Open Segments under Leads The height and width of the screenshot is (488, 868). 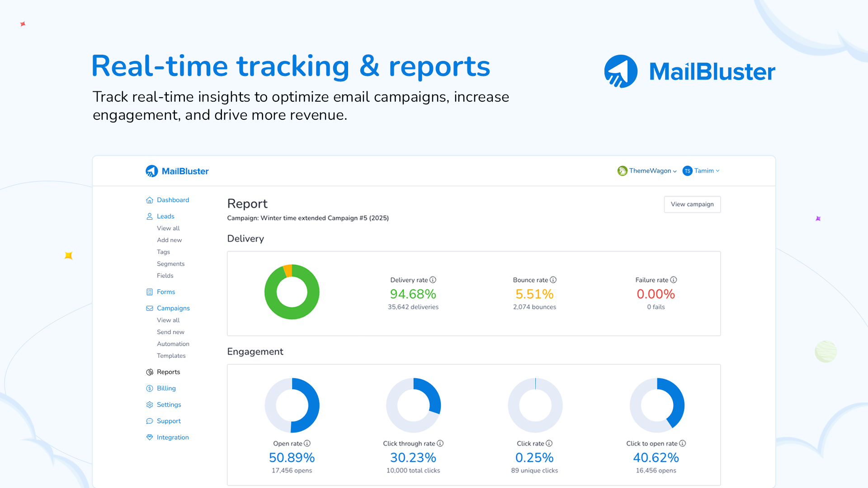click(x=170, y=264)
